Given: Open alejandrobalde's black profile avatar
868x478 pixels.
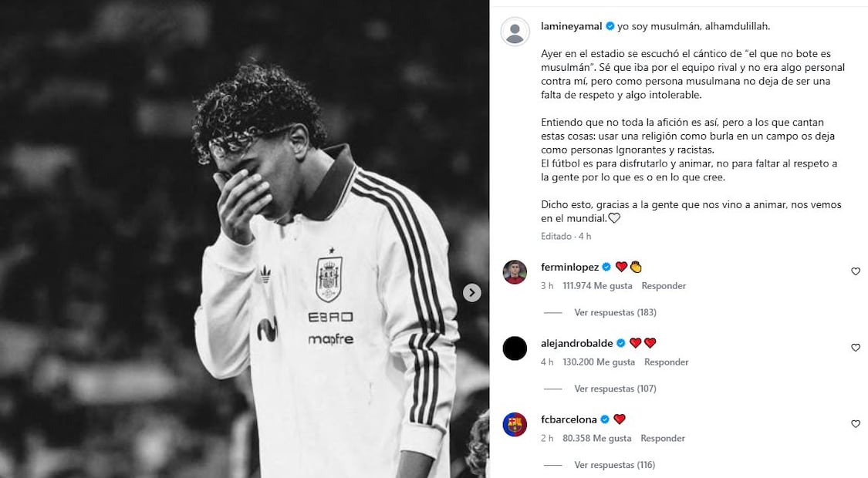Looking at the screenshot, I should pyautogui.click(x=515, y=348).
